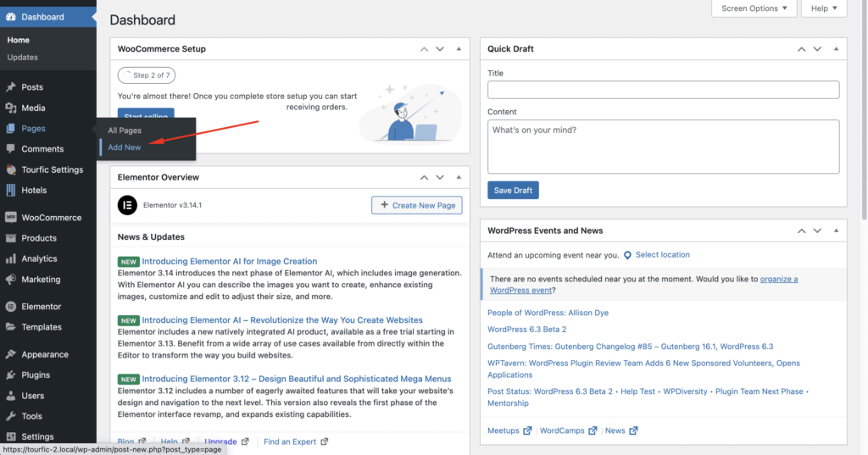The image size is (868, 455).
Task: Click Create New Page button
Action: click(x=417, y=205)
